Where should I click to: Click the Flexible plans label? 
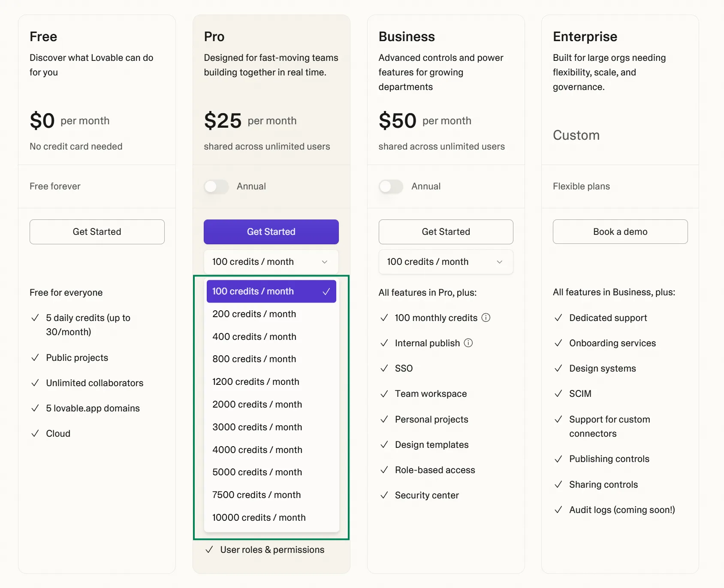[581, 186]
